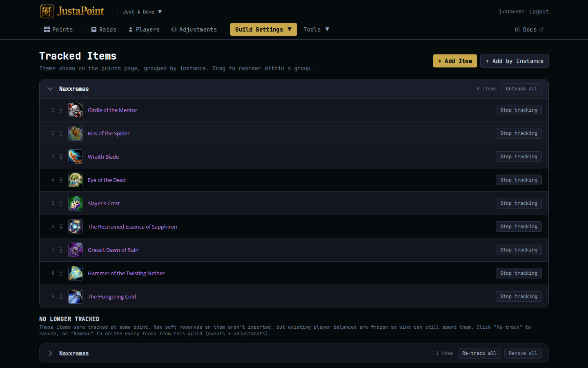Viewport: 588px width, 368px height.
Task: Click the justauser username
Action: tap(511, 11)
